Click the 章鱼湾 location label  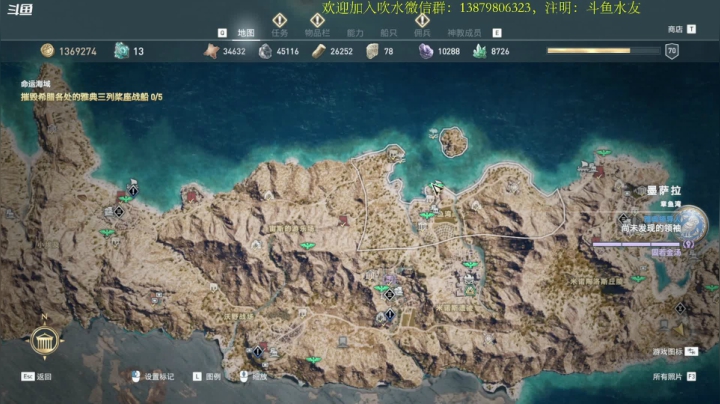coord(670,204)
